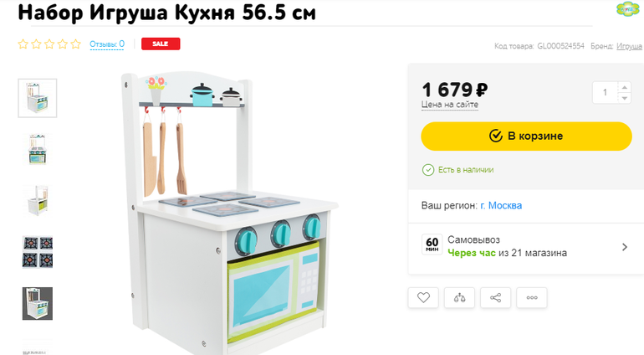Image resolution: width=644 pixels, height=355 pixels.
Task: Open the Отзывы: 0 reviews link
Action: coord(107,44)
